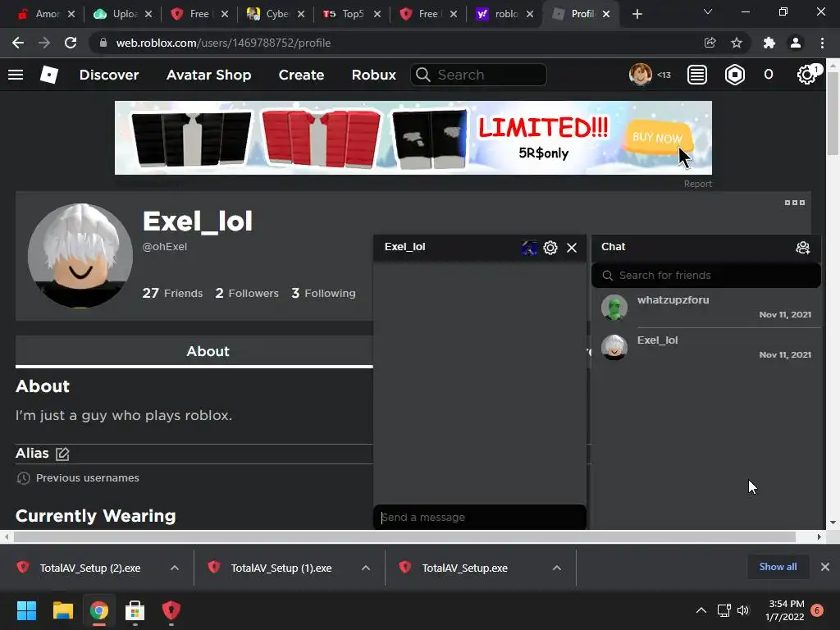840x630 pixels.
Task: Click the Send a message field
Action: 479,517
